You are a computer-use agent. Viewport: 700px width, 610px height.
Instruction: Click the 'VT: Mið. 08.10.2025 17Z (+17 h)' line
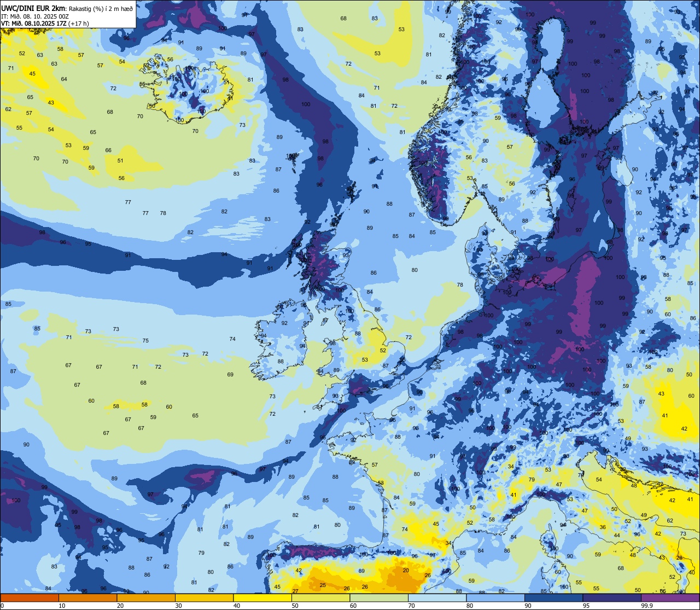pyautogui.click(x=45, y=24)
